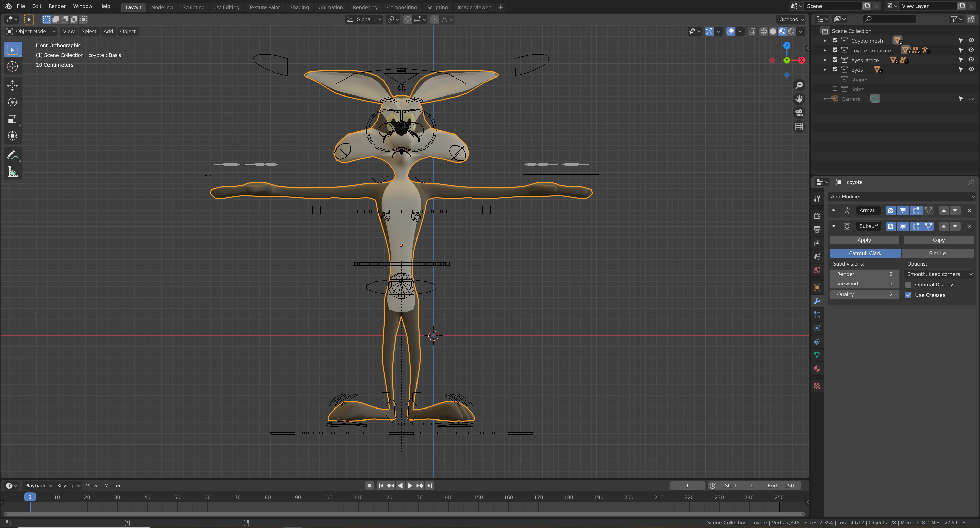Activate the Annotate tool
Screen dimensions: 980x528
pyautogui.click(x=13, y=154)
